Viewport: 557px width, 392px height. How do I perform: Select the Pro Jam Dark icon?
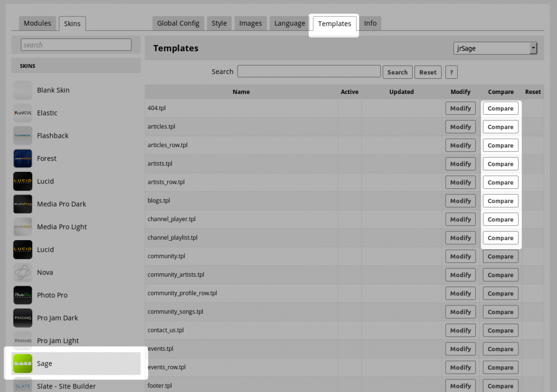pos(23,318)
